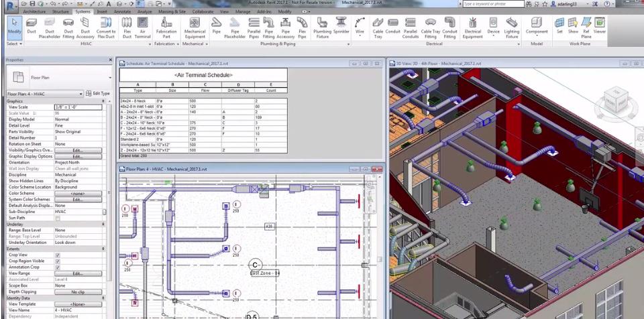This screenshot has height=319, width=644.
Task: Select the Modify tool
Action: coord(14,27)
